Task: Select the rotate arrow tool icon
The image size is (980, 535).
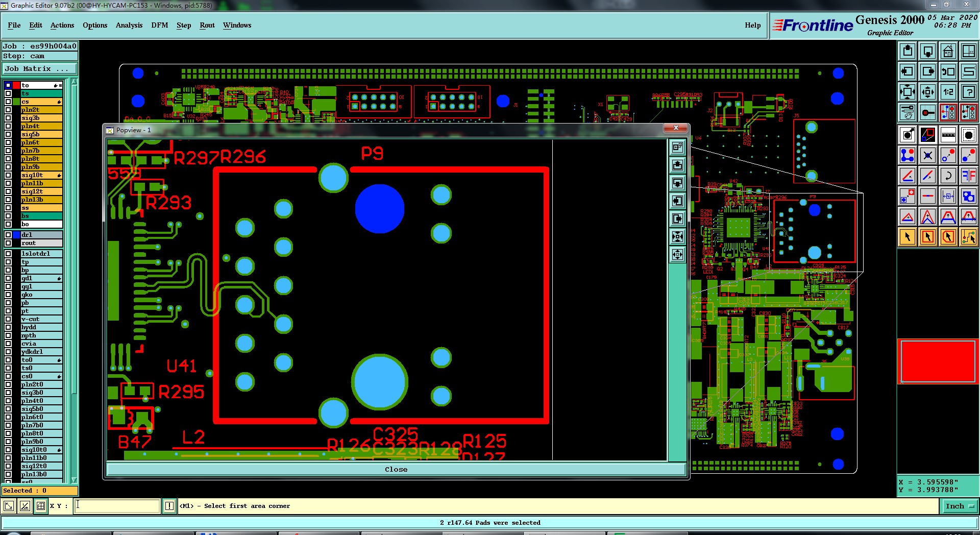Action: (x=948, y=176)
